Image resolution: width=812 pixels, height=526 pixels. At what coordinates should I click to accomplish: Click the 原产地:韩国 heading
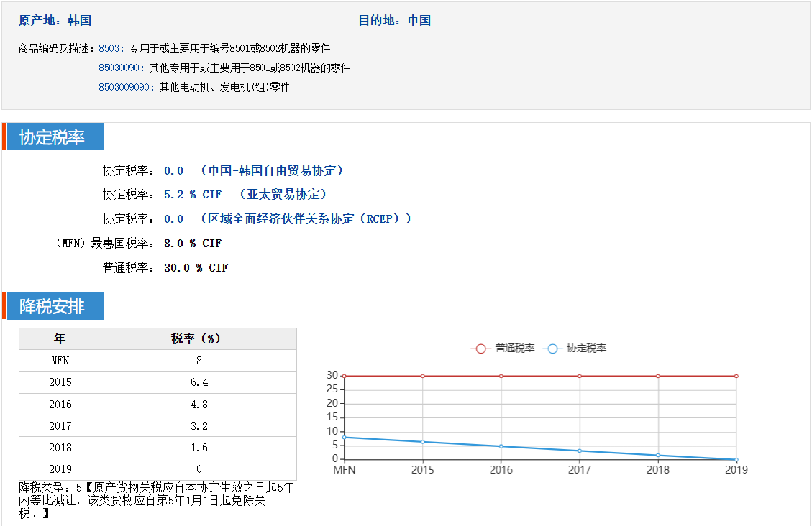pyautogui.click(x=55, y=21)
